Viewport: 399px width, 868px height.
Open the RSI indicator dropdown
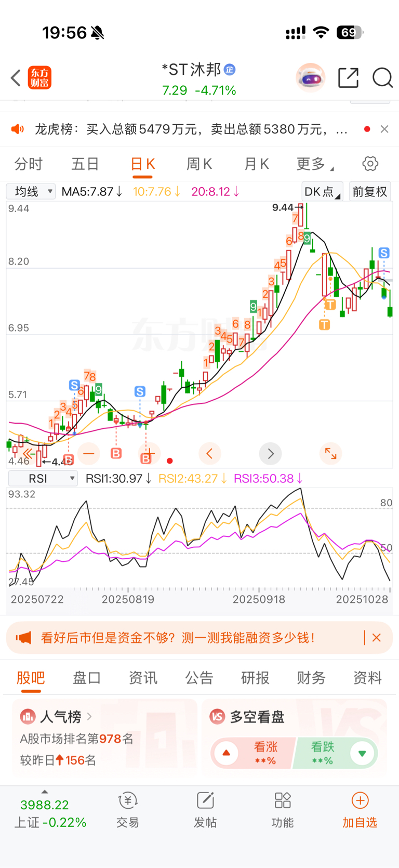pyautogui.click(x=43, y=478)
